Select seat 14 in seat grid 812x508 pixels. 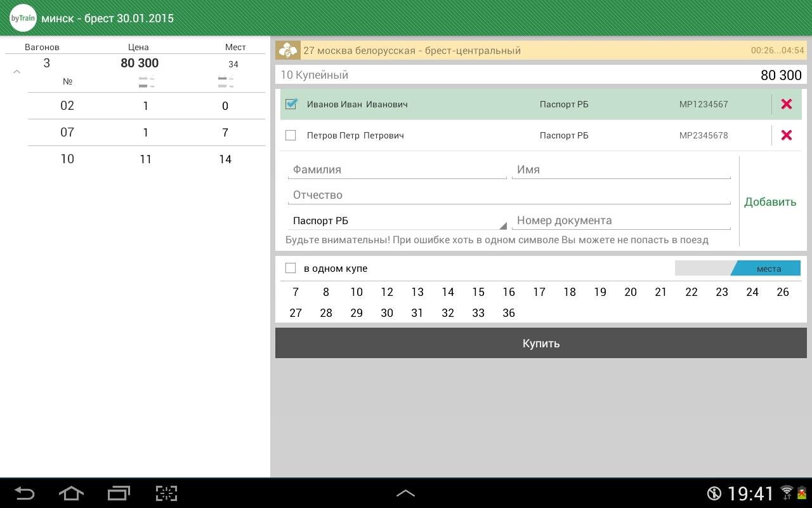(448, 292)
